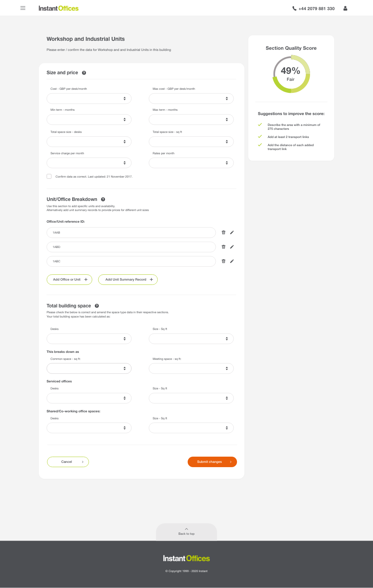Viewport: 373px width, 588px height.
Task: Open the hamburger menu icon
Action: (23, 8)
